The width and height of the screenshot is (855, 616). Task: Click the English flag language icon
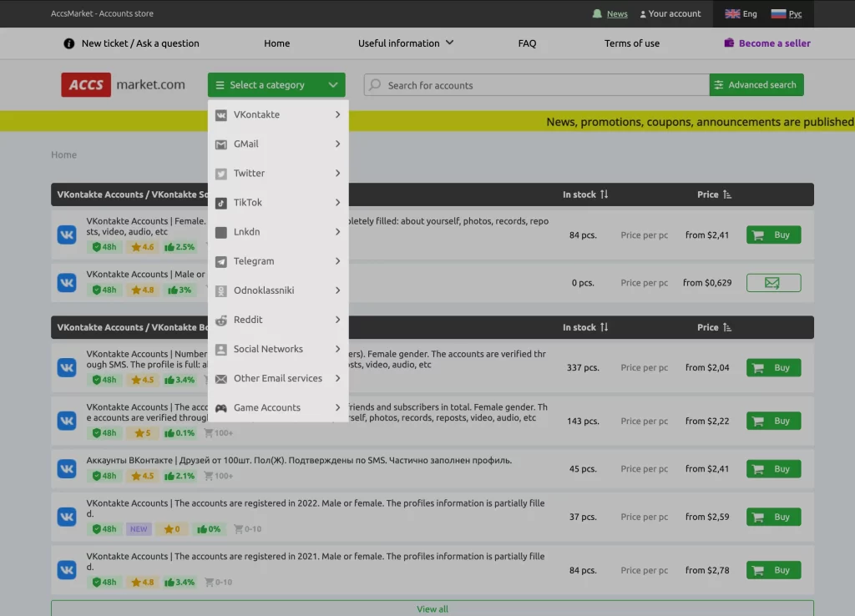click(x=732, y=14)
